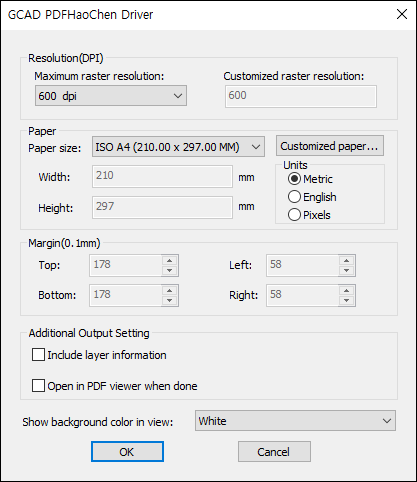Image resolution: width=417 pixels, height=482 pixels.
Task: Close the GCAD PDFHaoChen Driver dialog
Action: click(x=402, y=14)
